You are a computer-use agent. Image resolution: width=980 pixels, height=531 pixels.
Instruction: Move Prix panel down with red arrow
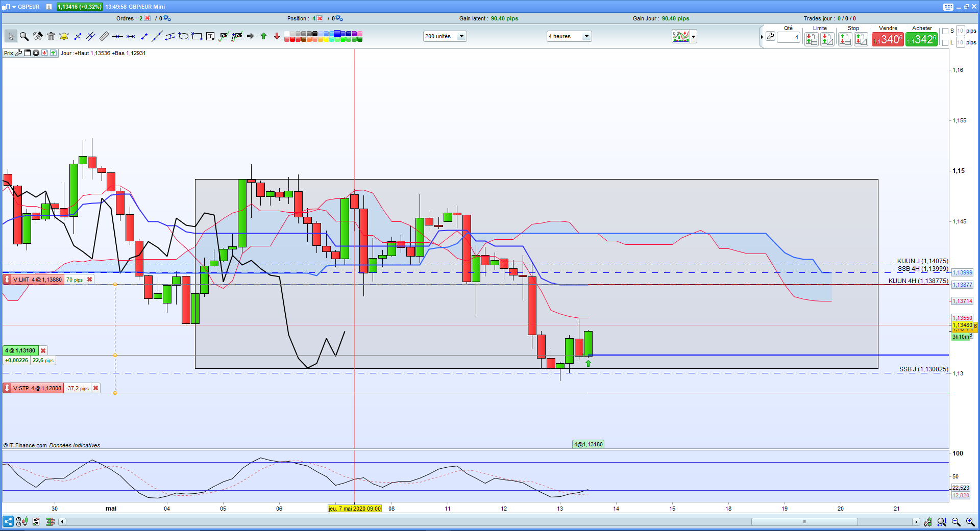pyautogui.click(x=44, y=53)
